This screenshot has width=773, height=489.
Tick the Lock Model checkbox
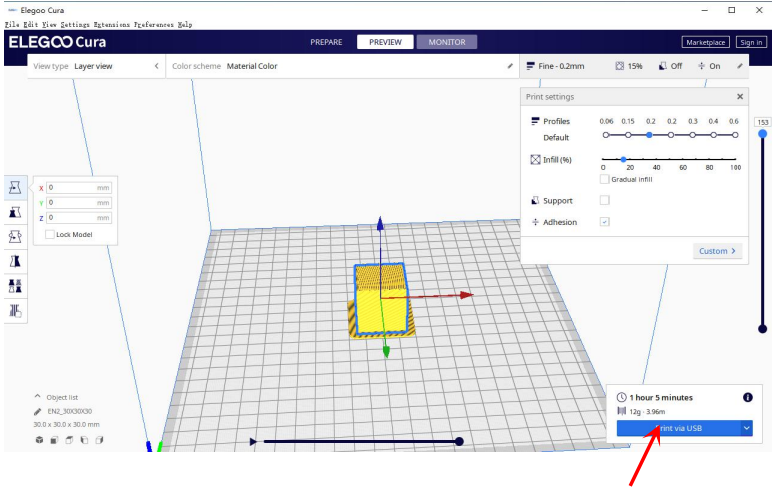pyautogui.click(x=50, y=234)
